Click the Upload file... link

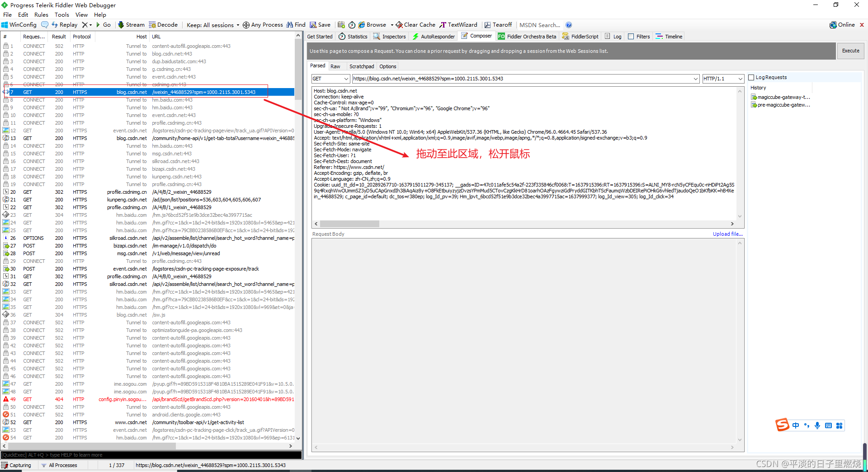point(728,234)
